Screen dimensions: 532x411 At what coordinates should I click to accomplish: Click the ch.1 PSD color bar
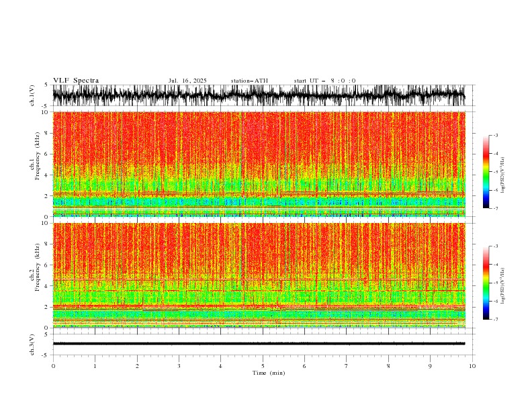486,172
